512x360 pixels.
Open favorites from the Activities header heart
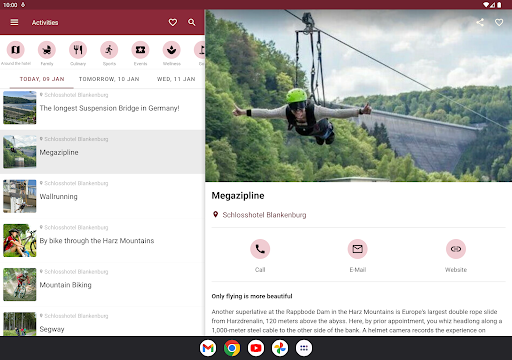click(173, 22)
